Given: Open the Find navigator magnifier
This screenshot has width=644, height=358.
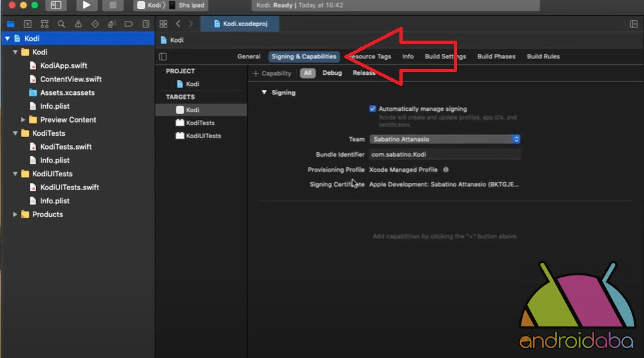Looking at the screenshot, I should 61,24.
